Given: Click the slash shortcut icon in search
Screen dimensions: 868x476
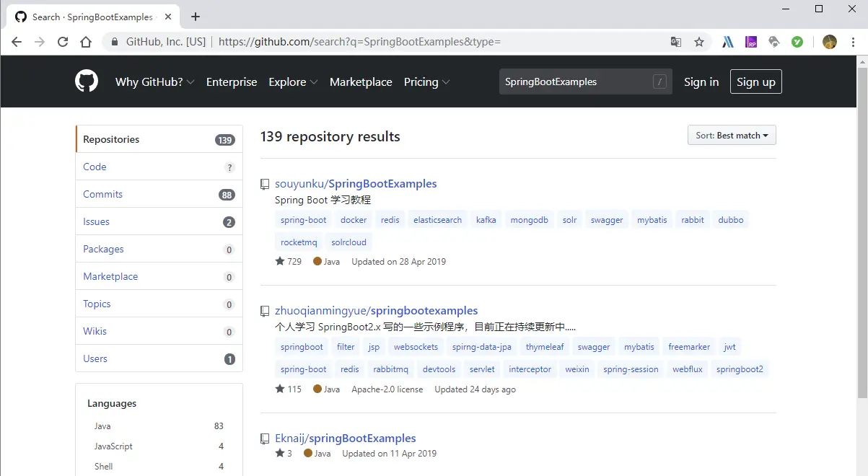Looking at the screenshot, I should pyautogui.click(x=659, y=81).
